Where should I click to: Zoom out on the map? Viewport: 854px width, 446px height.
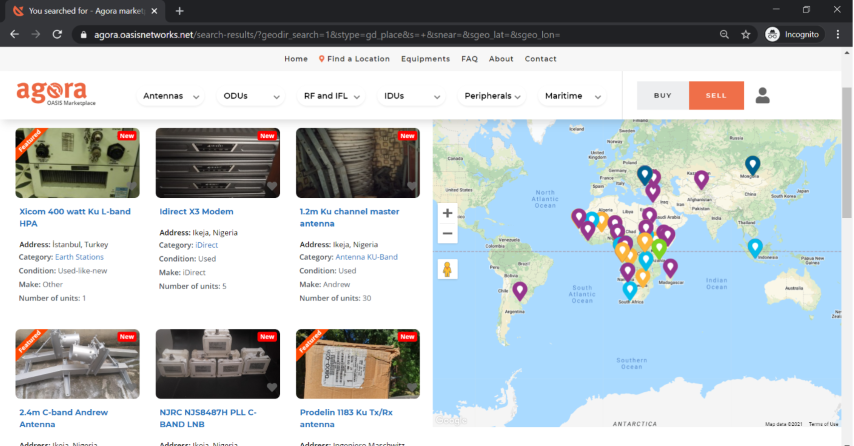[x=448, y=234]
